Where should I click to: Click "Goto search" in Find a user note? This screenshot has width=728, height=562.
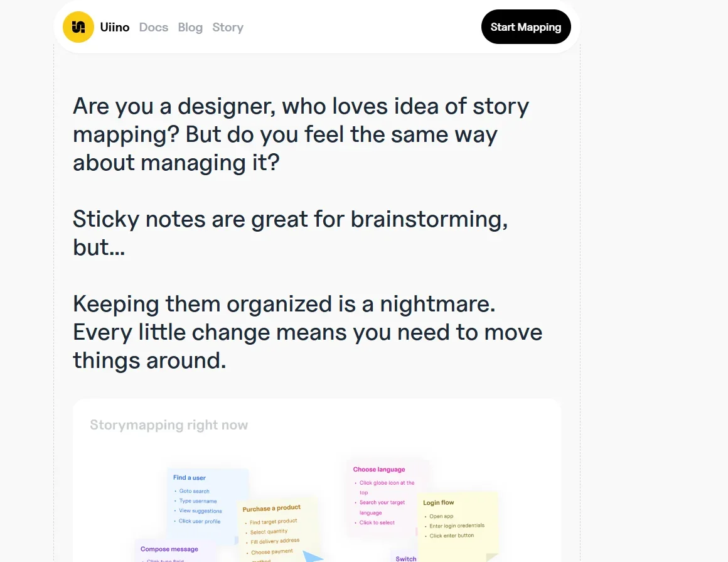[195, 491]
